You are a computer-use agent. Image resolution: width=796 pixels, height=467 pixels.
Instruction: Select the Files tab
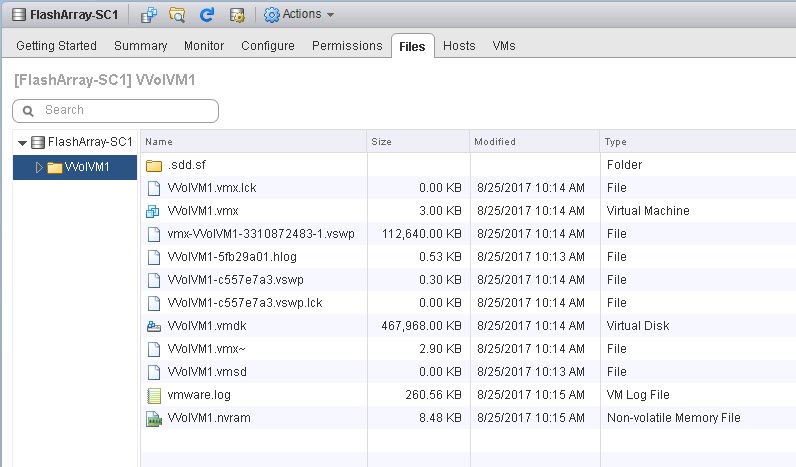[x=412, y=46]
